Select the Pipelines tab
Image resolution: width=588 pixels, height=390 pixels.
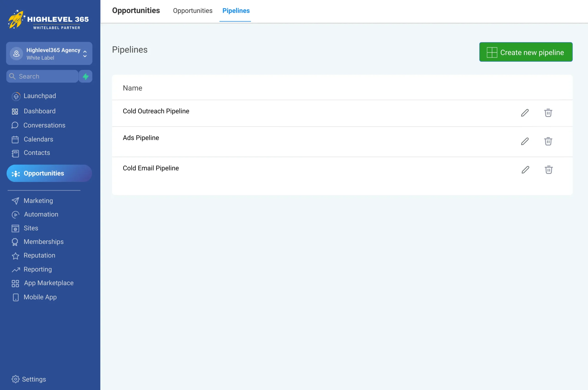236,11
